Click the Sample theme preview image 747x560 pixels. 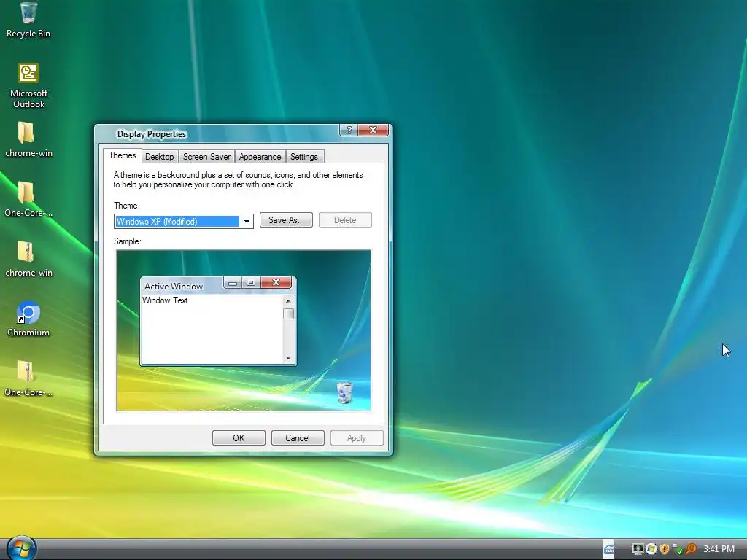pyautogui.click(x=244, y=330)
